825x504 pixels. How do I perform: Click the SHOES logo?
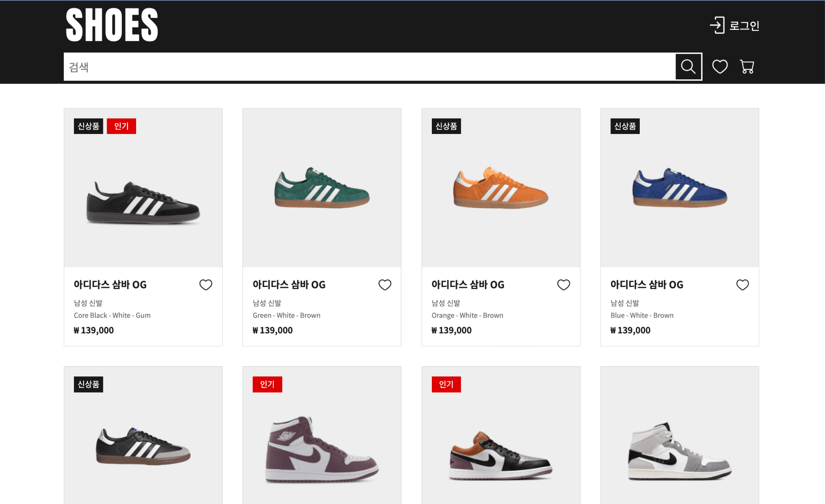tap(112, 25)
